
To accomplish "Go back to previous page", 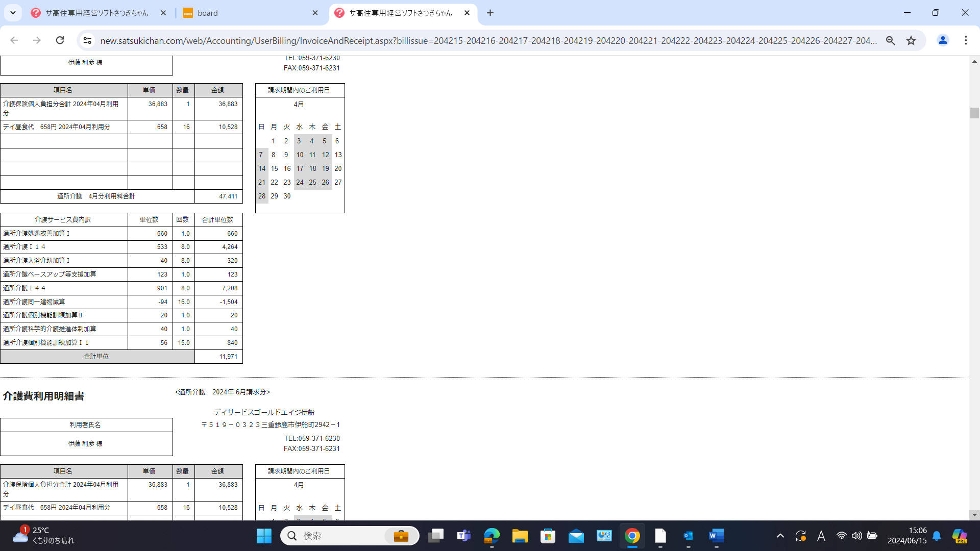I will pos(14,40).
